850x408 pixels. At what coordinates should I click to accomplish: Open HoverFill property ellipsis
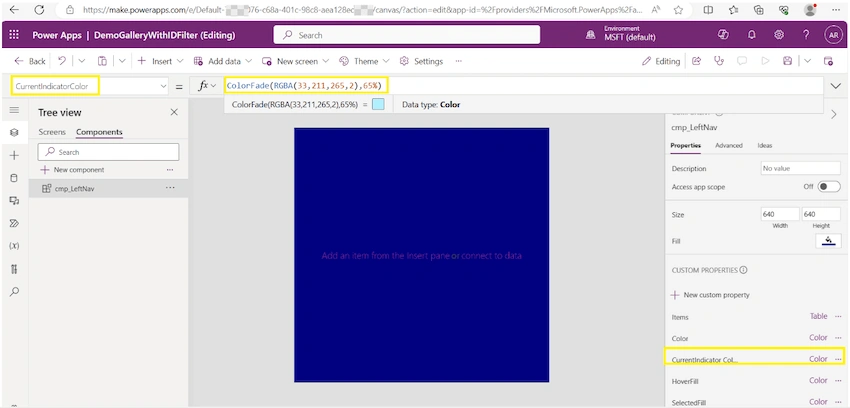click(x=839, y=380)
